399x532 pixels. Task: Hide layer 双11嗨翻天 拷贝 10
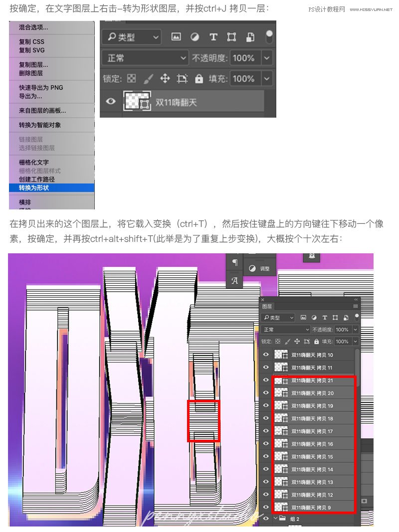pyautogui.click(x=266, y=355)
